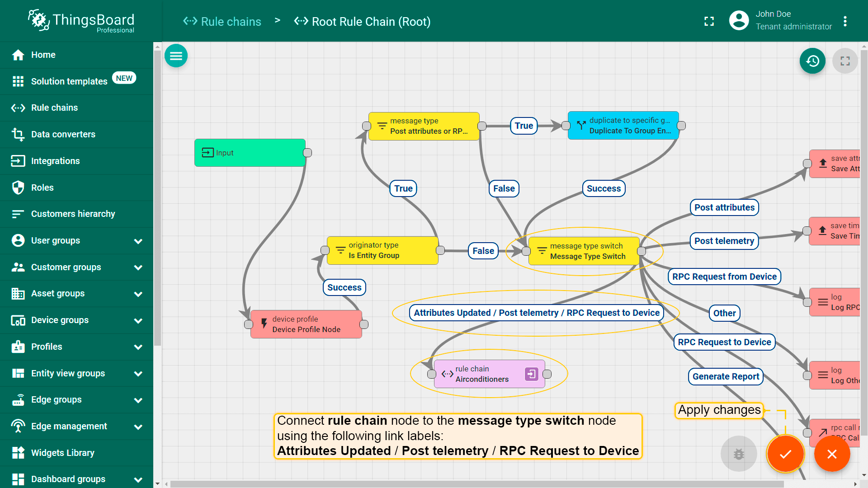Select the Is Entity Group node
The height and width of the screenshot is (488, 868).
tap(382, 250)
